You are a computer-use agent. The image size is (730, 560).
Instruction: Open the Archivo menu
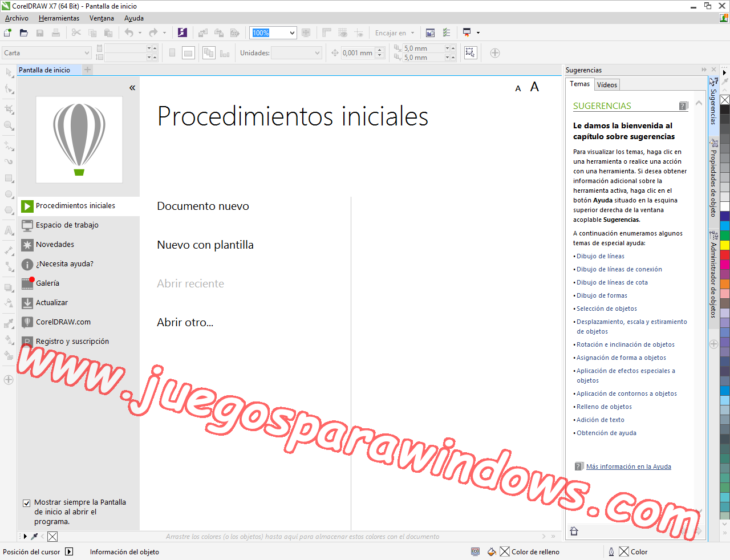click(17, 18)
